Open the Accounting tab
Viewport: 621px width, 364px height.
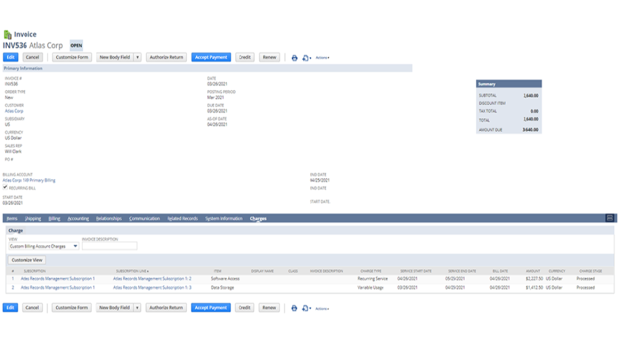(x=78, y=218)
